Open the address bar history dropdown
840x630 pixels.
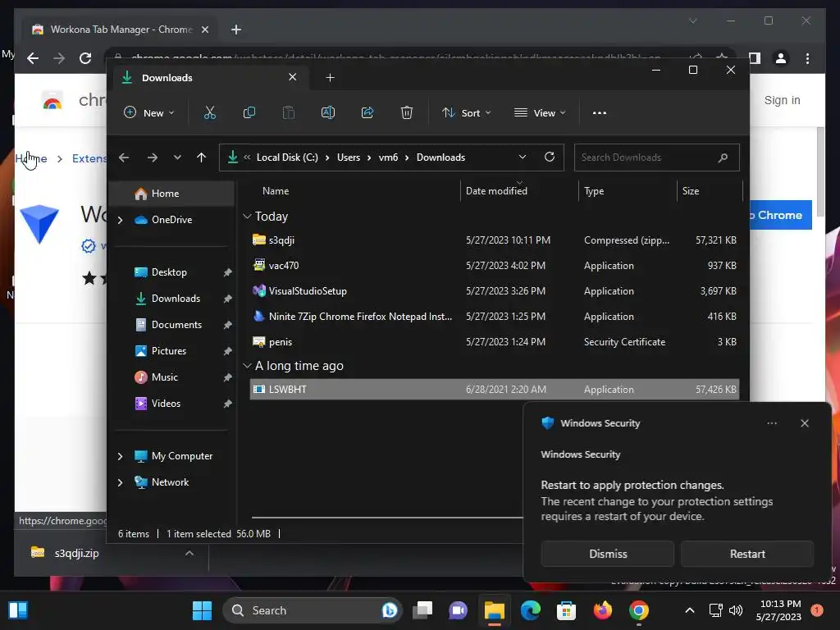(x=523, y=157)
